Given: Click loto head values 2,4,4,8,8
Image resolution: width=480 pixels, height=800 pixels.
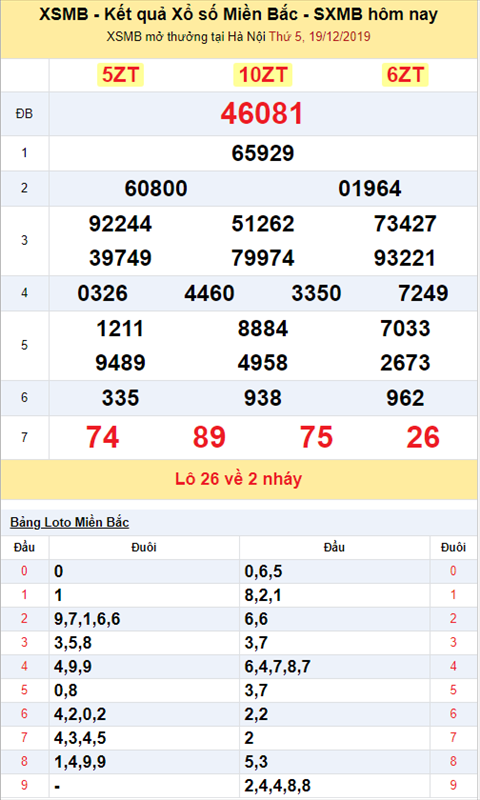Looking at the screenshot, I should click(x=277, y=786).
